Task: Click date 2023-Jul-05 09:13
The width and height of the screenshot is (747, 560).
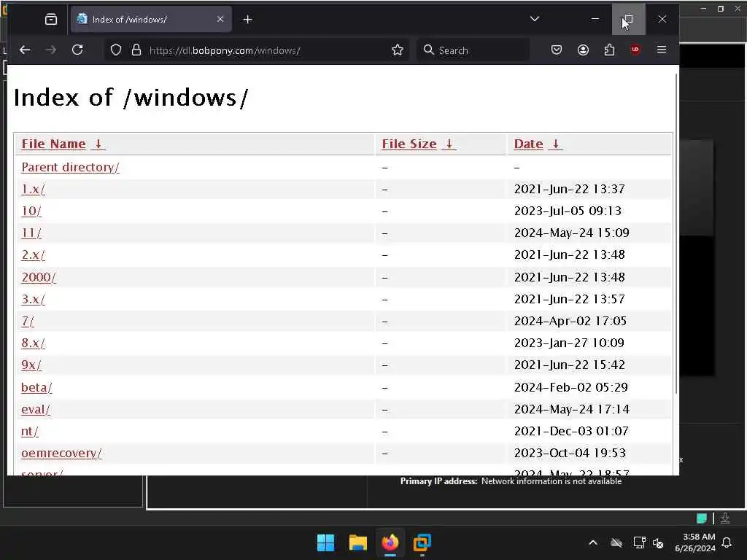Action: (568, 211)
